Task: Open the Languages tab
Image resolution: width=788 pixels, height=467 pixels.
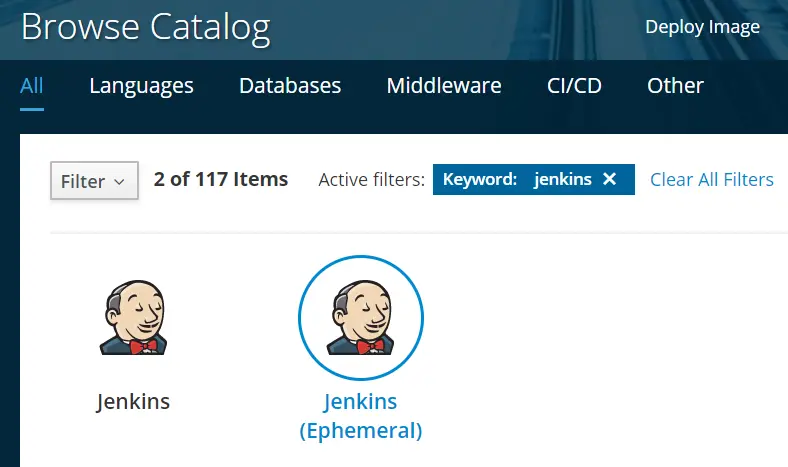Action: pyautogui.click(x=141, y=85)
